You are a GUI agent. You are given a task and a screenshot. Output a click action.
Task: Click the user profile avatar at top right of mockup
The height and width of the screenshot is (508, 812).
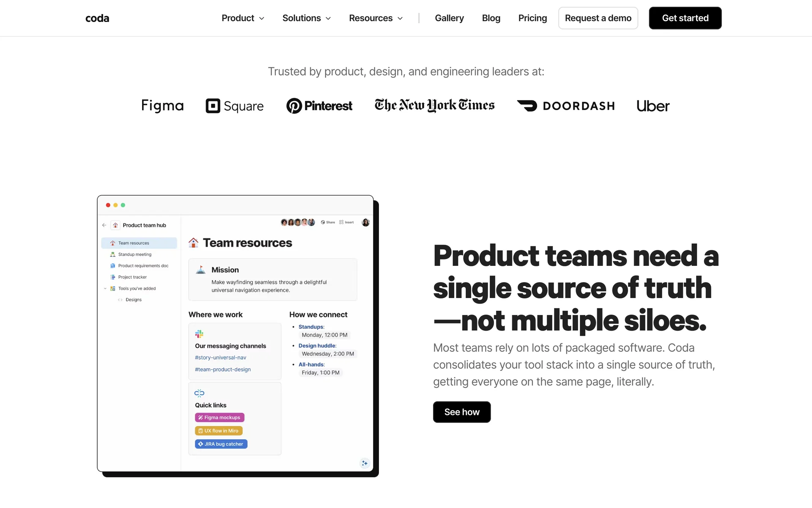[x=366, y=222]
